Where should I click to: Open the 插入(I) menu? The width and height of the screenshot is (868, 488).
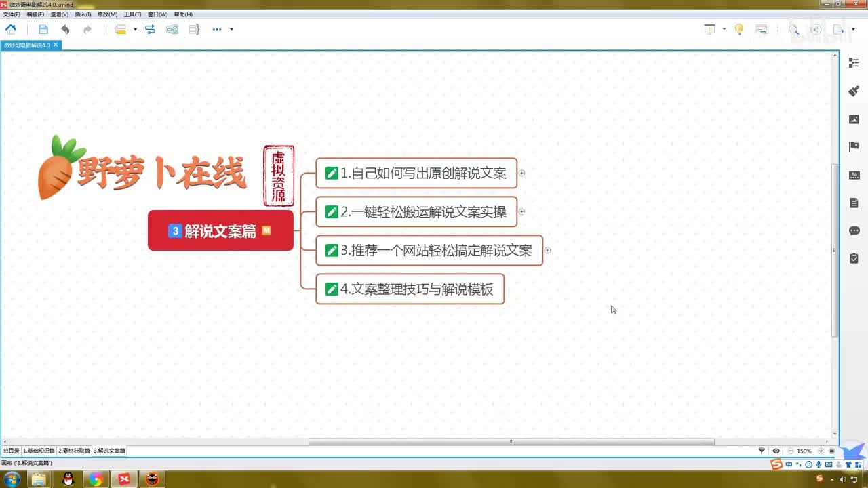click(83, 14)
